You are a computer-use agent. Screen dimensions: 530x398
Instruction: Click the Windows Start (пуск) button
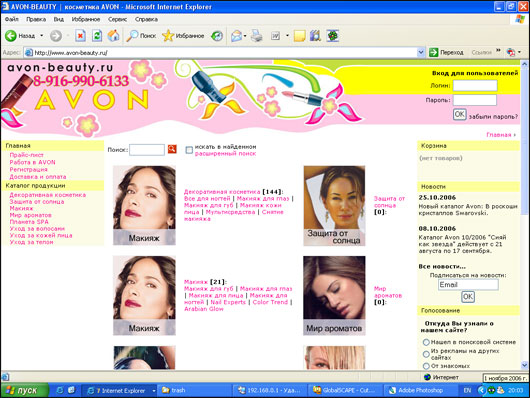tap(25, 391)
